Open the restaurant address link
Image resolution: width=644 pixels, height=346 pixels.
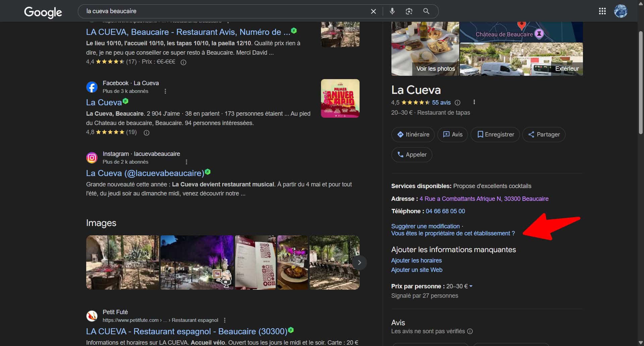(484, 199)
